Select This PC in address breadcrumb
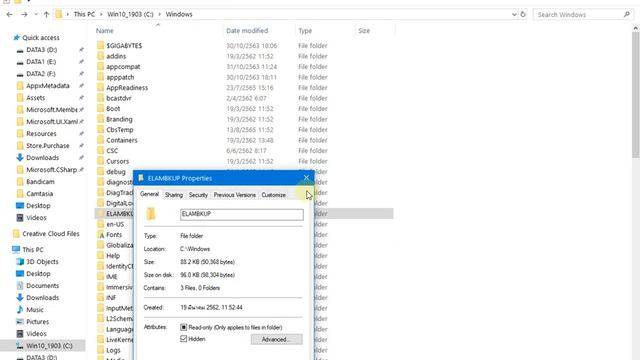 point(84,14)
